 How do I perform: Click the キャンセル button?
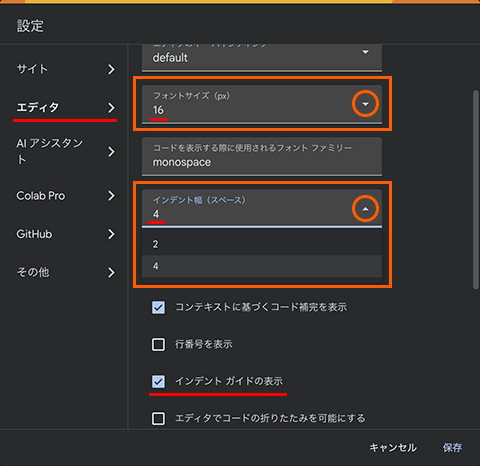pyautogui.click(x=393, y=447)
